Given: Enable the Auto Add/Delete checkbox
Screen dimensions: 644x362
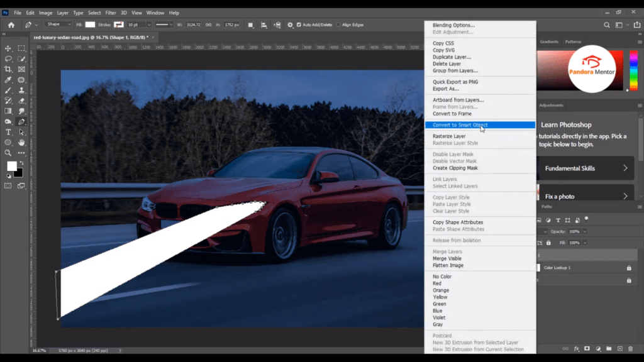Looking at the screenshot, I should (299, 25).
